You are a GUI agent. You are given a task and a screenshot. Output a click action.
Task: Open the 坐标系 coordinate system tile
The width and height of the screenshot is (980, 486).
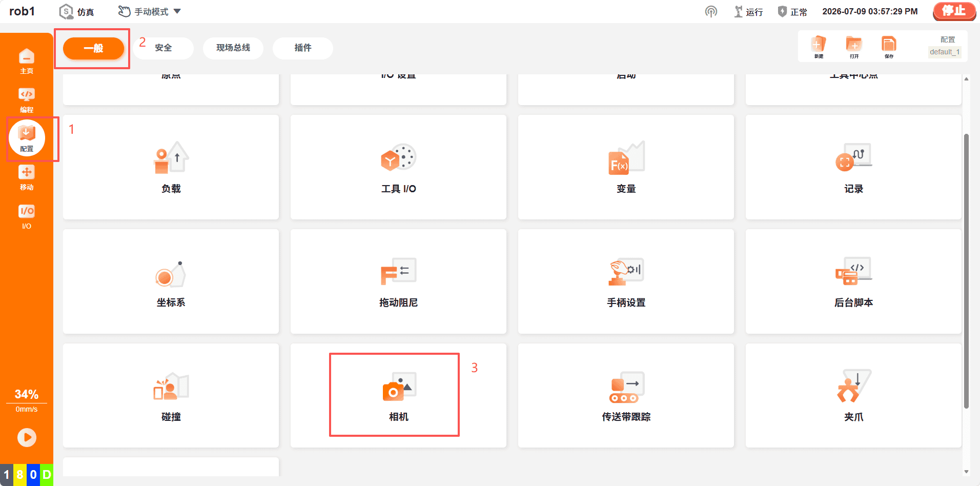[171, 281]
